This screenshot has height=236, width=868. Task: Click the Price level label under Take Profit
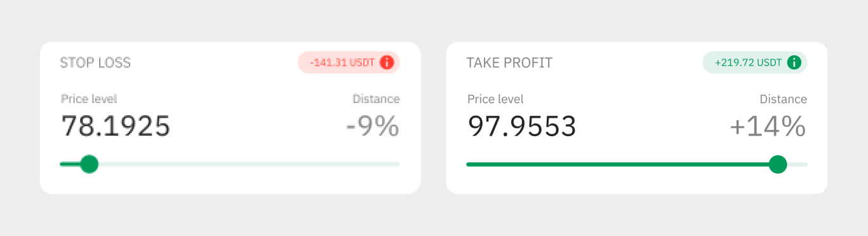pos(495,99)
